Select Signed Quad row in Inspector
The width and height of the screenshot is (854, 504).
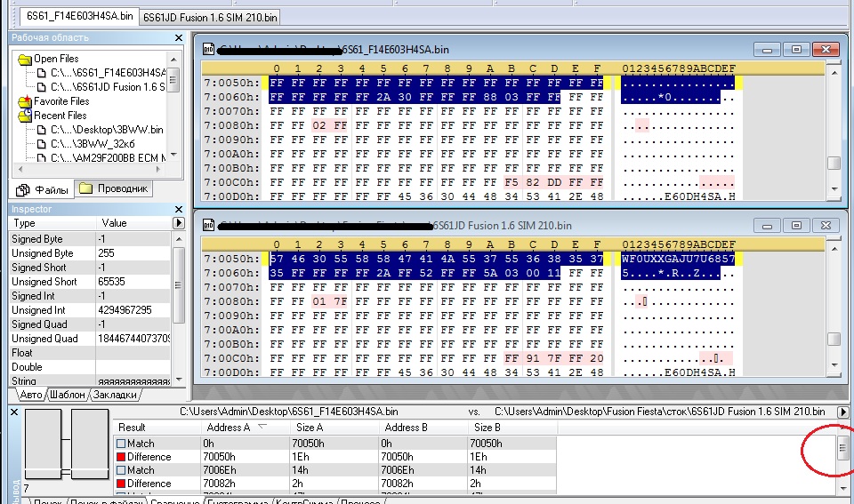point(90,324)
